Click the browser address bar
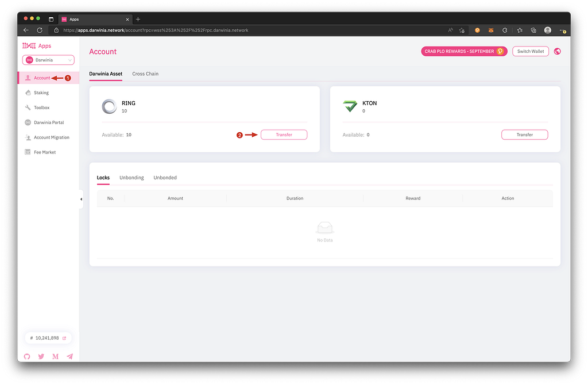The image size is (588, 385). coord(247,30)
